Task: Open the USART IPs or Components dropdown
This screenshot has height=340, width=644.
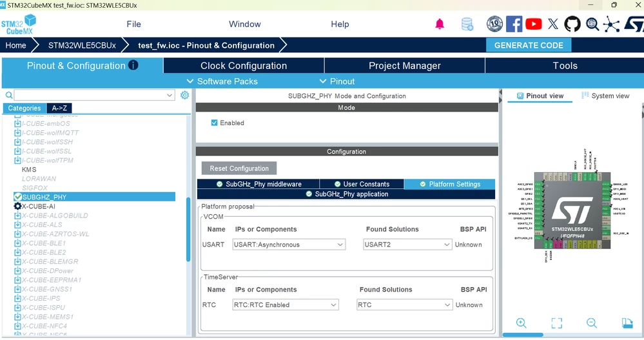Action: 289,245
